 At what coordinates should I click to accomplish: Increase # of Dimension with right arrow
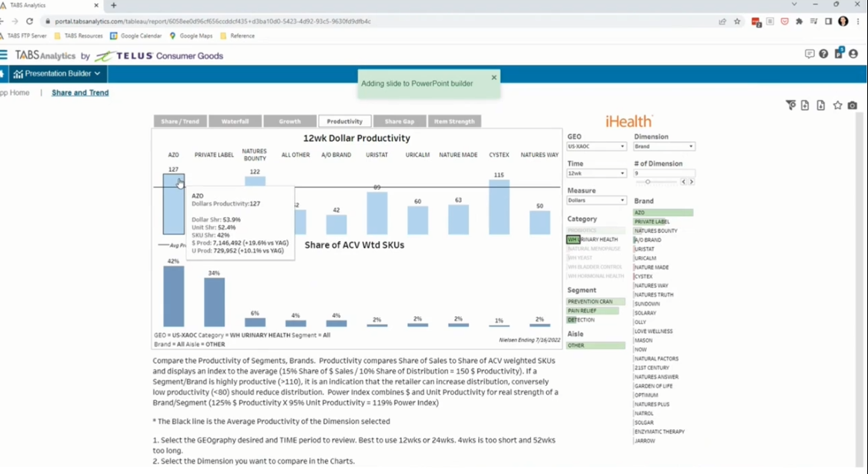(692, 182)
